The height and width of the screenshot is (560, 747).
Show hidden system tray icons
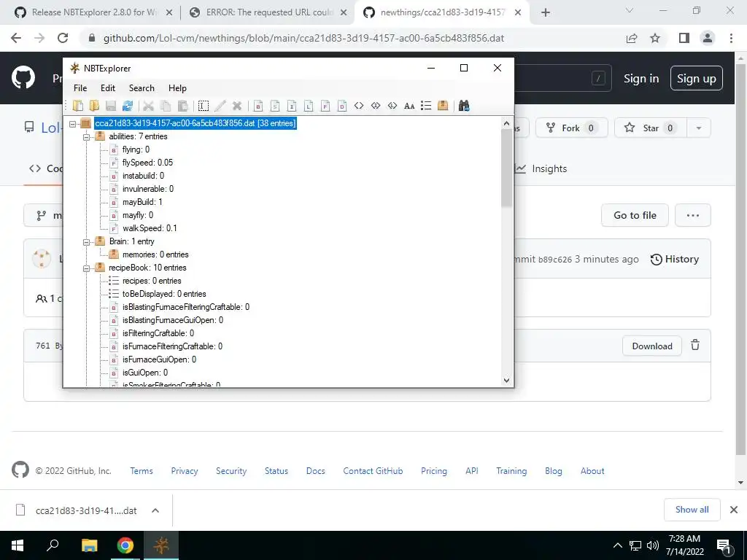click(617, 545)
